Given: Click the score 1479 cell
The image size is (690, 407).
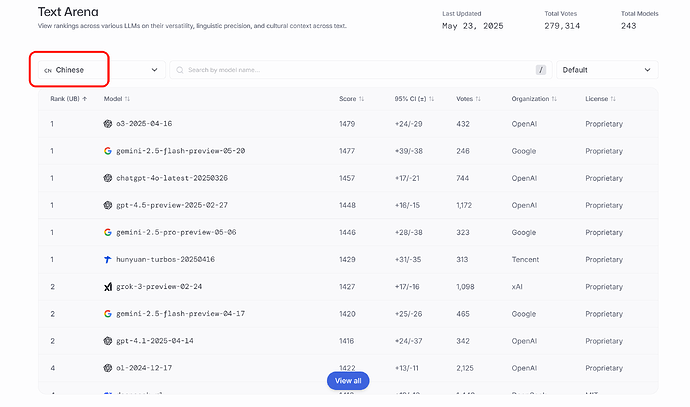Looking at the screenshot, I should (x=347, y=124).
